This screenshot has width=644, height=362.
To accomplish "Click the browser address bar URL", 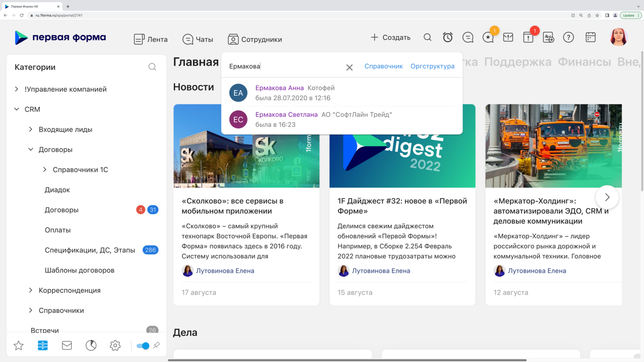I will click(59, 15).
